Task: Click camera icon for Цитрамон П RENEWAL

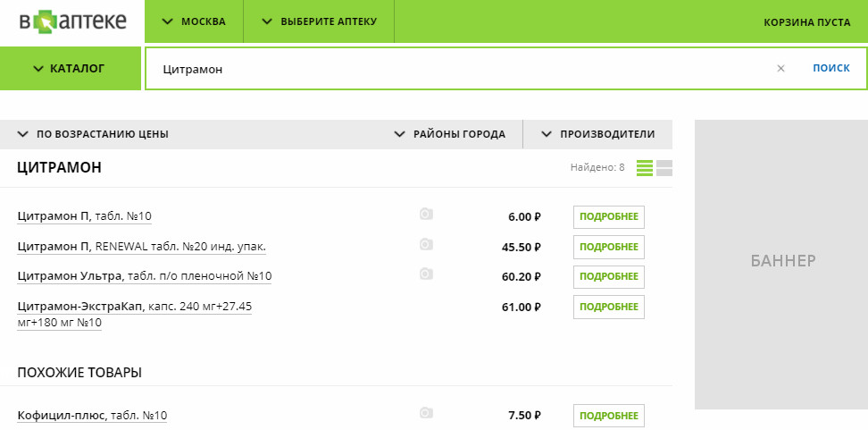Action: (x=426, y=245)
